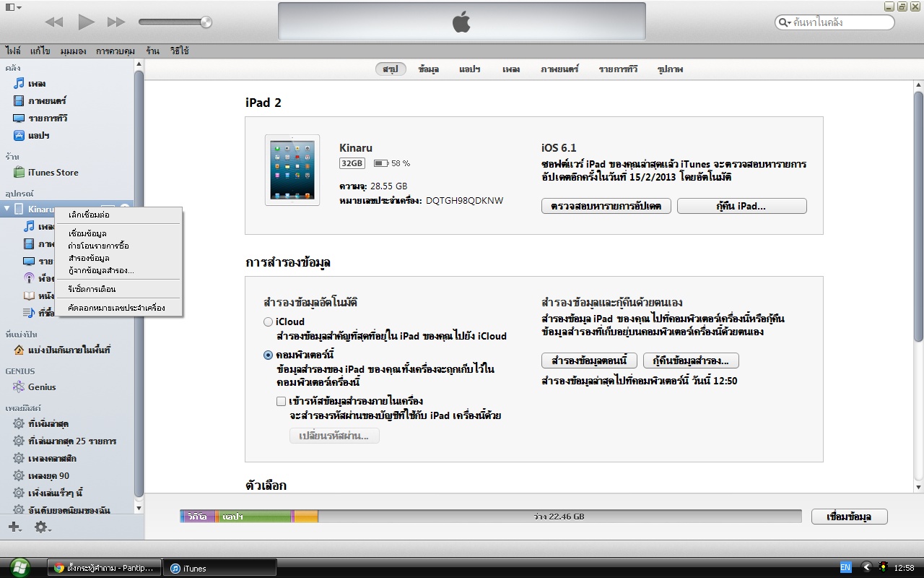Open the มุมมอง menu

[74, 51]
